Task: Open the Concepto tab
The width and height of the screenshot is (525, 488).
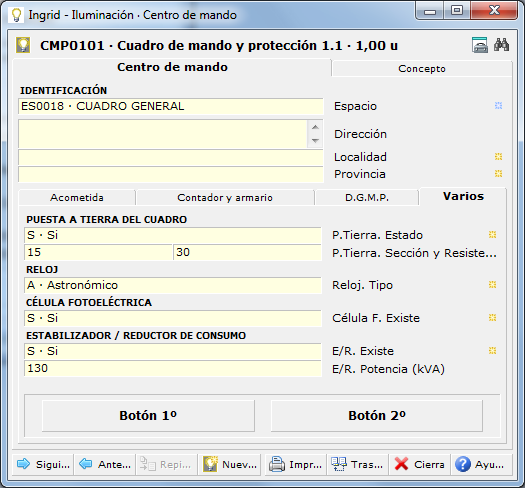Action: pos(422,69)
